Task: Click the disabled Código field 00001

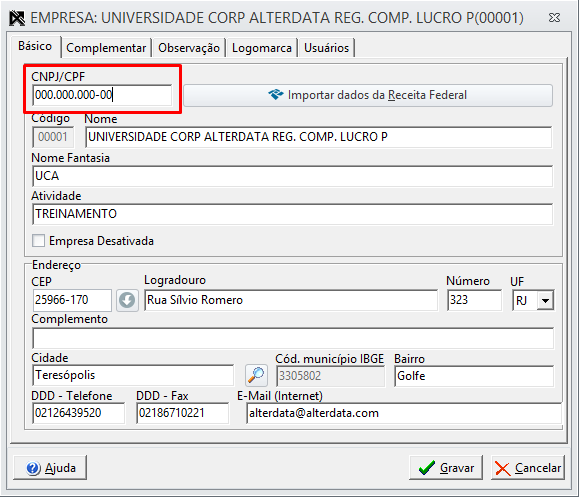Action: coord(53,137)
